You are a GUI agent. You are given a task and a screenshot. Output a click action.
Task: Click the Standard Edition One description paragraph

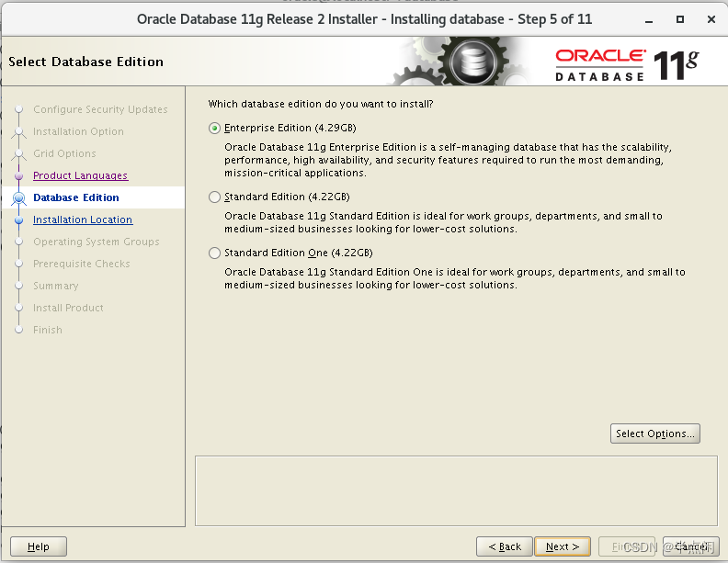tap(455, 278)
